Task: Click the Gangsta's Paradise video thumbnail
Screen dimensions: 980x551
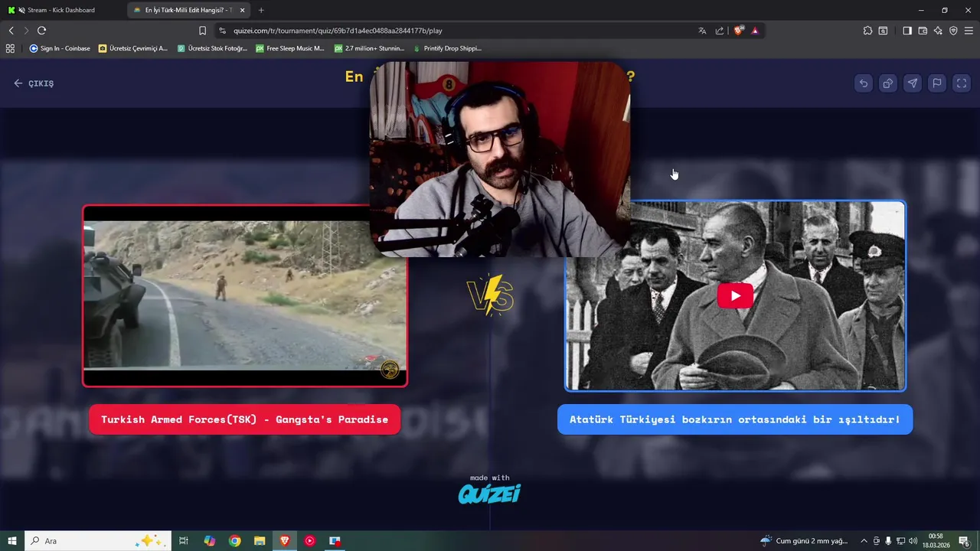Action: point(245,296)
